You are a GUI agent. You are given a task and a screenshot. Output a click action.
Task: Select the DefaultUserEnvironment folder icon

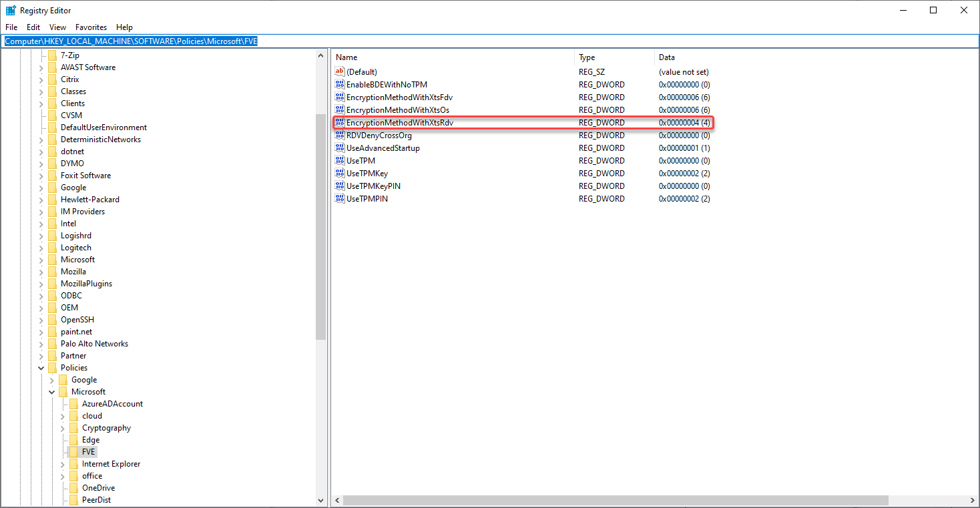point(52,128)
